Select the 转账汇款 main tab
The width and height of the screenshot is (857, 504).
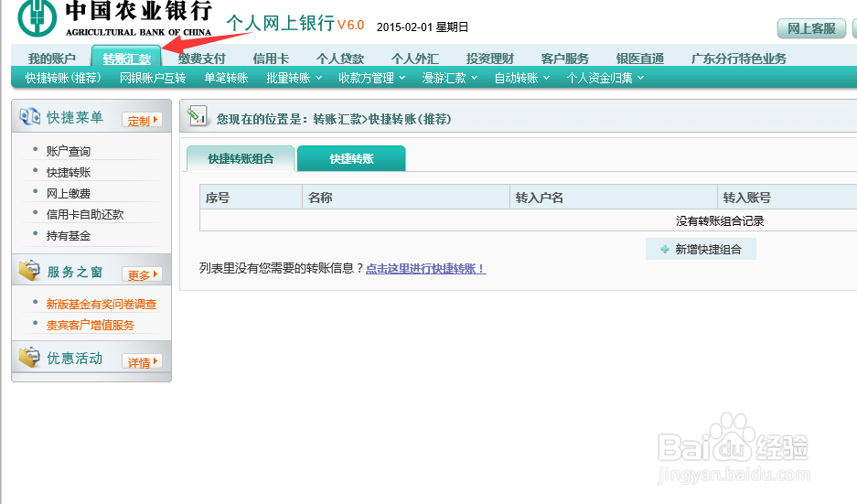pyautogui.click(x=127, y=58)
